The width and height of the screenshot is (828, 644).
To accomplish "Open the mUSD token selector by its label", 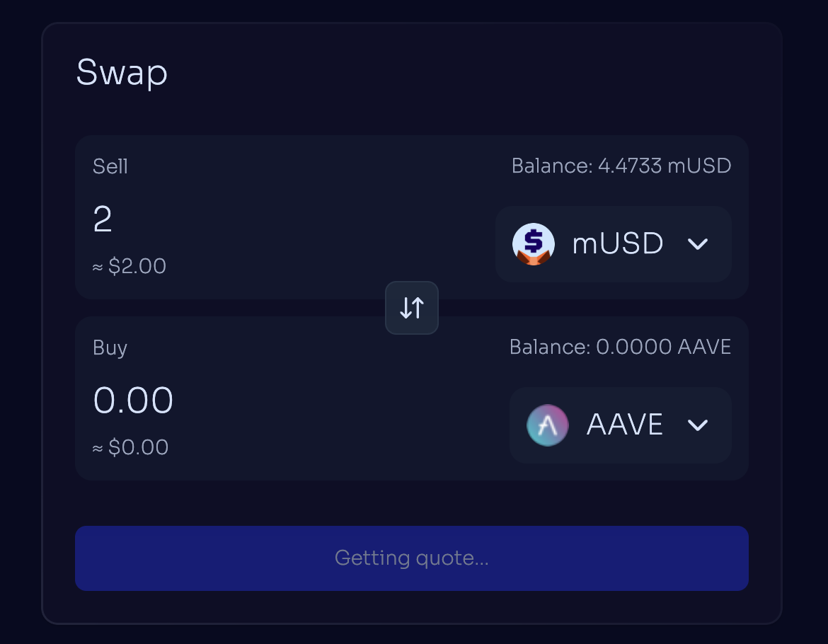I will click(x=617, y=244).
